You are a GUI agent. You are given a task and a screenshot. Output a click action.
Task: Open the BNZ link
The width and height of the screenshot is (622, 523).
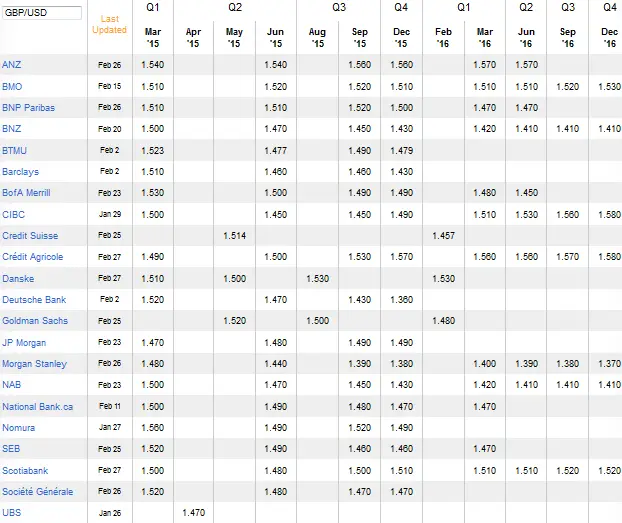tap(12, 129)
